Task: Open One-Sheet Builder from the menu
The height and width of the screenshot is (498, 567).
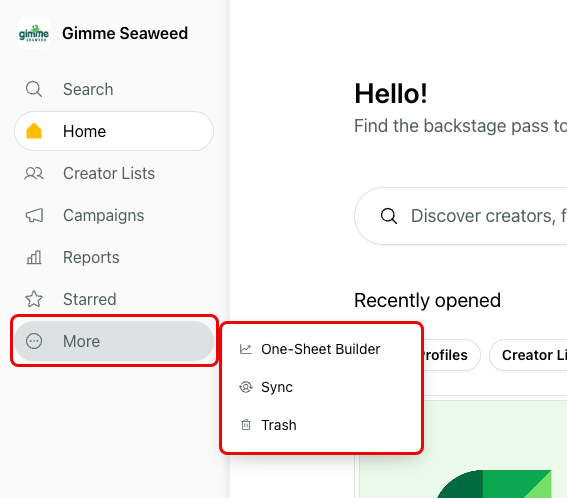Action: pyautogui.click(x=321, y=349)
